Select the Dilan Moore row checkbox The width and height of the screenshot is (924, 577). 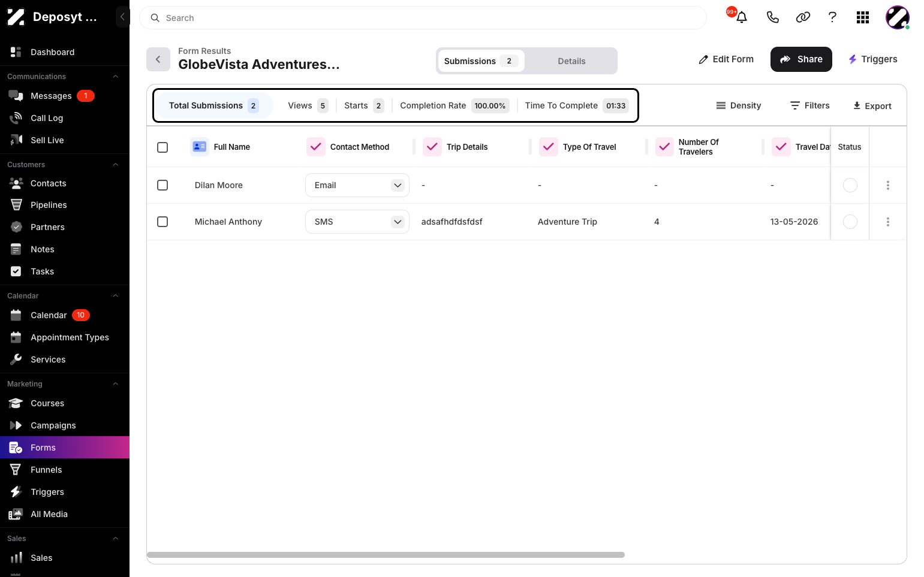coord(162,185)
